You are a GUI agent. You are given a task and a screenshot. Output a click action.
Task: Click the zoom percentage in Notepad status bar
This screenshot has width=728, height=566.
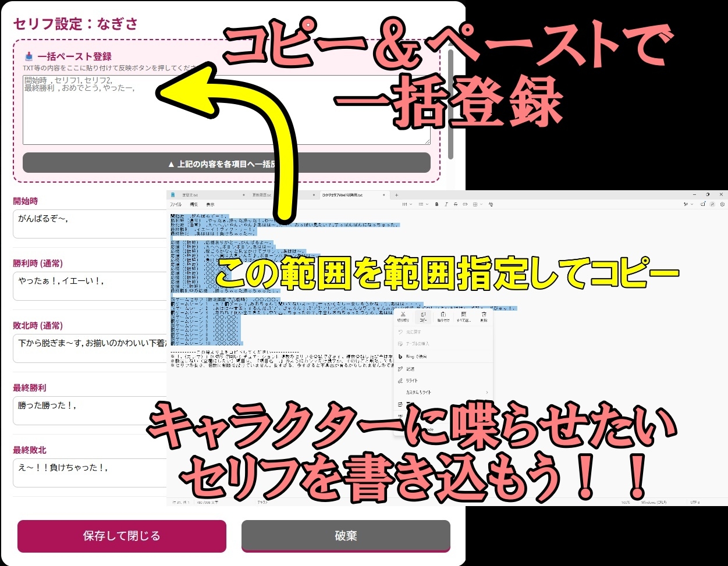tap(626, 501)
